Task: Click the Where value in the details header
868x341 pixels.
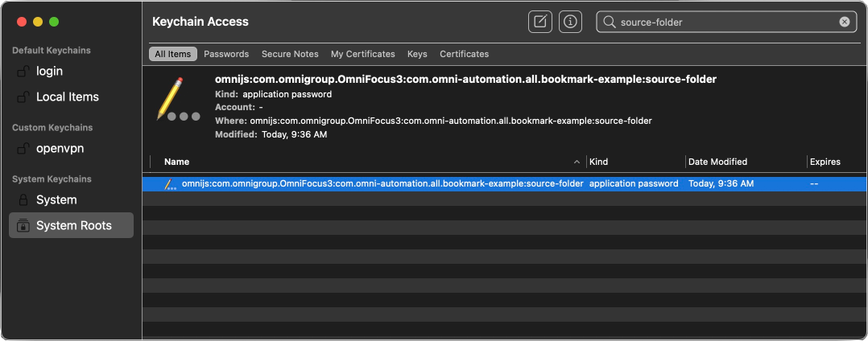Action: [x=451, y=121]
